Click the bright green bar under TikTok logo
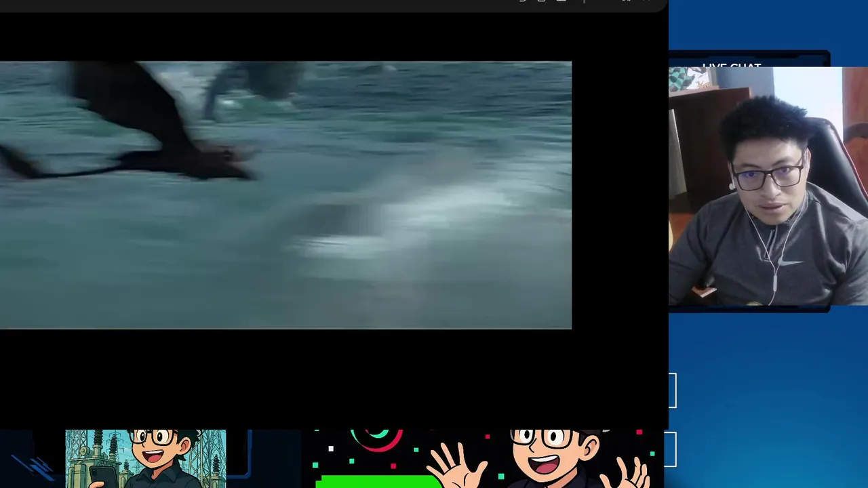 (379, 481)
